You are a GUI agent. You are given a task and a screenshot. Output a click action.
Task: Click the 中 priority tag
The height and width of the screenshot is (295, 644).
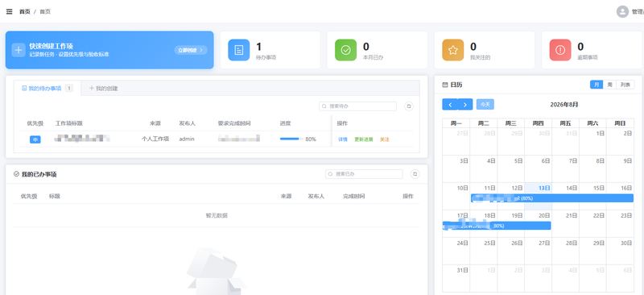35,139
